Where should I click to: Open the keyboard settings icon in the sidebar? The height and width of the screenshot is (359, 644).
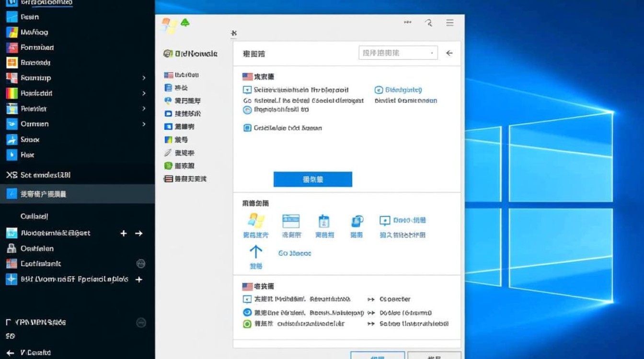169,113
